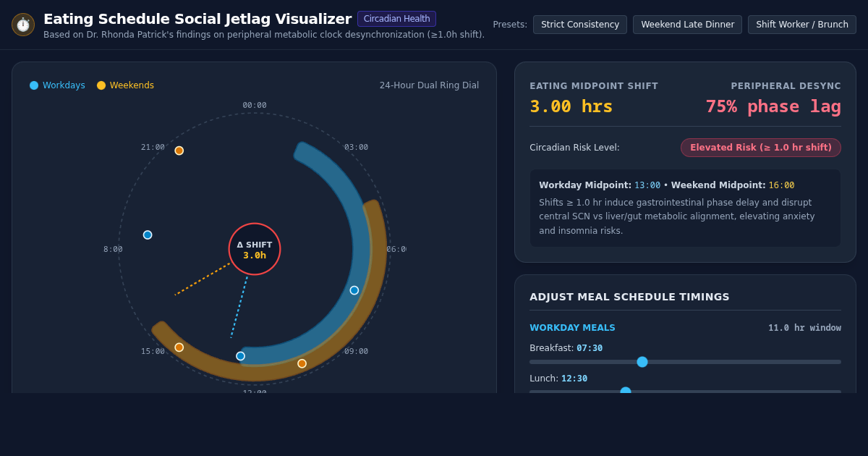Apply the Shift Worker / Brunch preset
The image size is (868, 456).
[802, 25]
